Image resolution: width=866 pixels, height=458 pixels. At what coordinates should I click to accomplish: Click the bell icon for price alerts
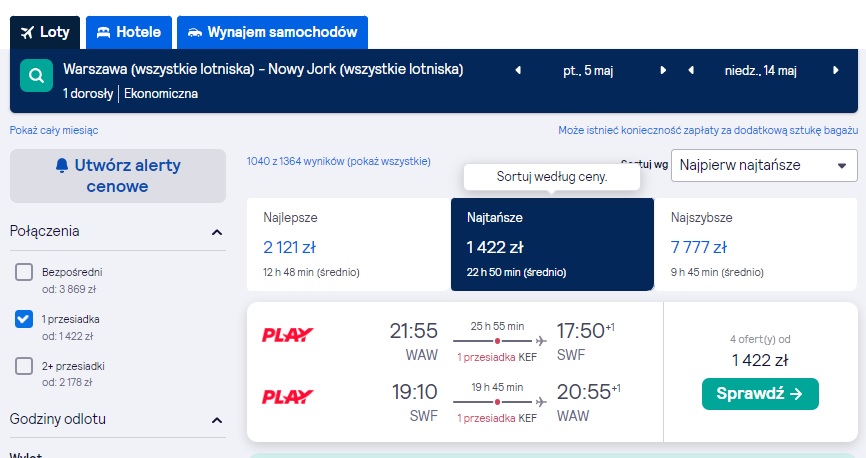point(62,165)
